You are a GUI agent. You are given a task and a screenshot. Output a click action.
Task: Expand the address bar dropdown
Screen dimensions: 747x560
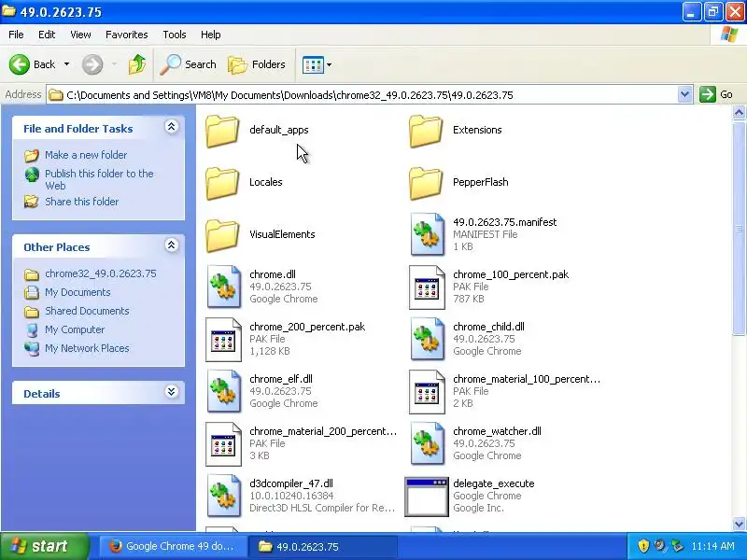684,95
